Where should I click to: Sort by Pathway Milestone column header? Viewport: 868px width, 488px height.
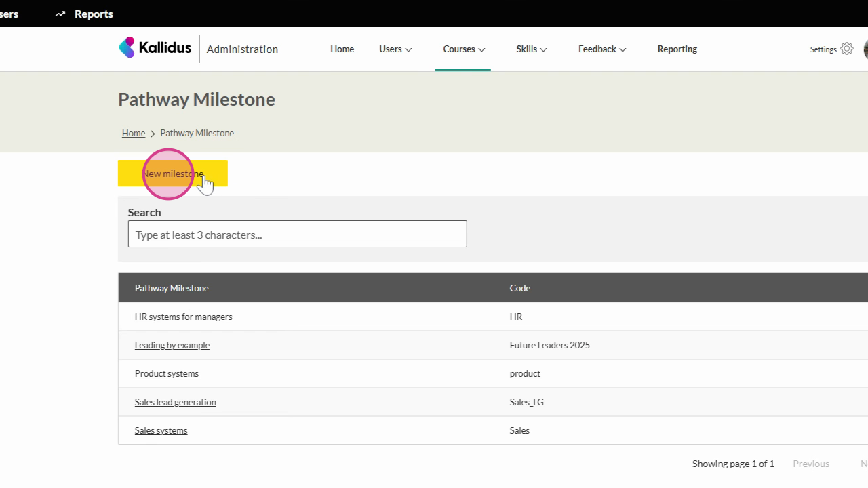[x=172, y=288]
